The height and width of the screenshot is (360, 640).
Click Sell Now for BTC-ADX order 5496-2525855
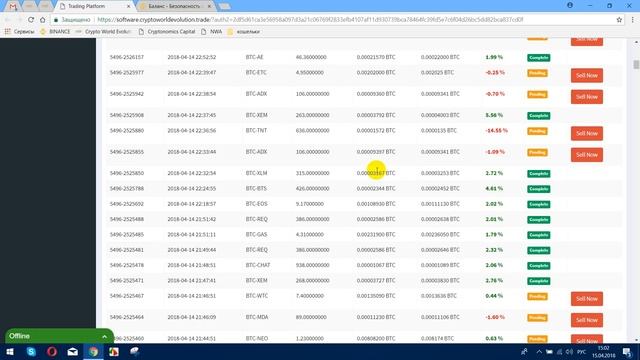pyautogui.click(x=587, y=155)
